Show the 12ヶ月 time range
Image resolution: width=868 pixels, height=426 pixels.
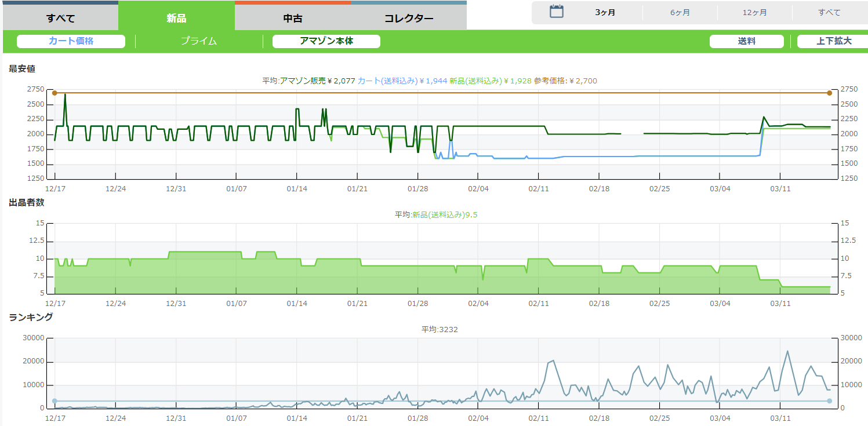click(x=754, y=13)
